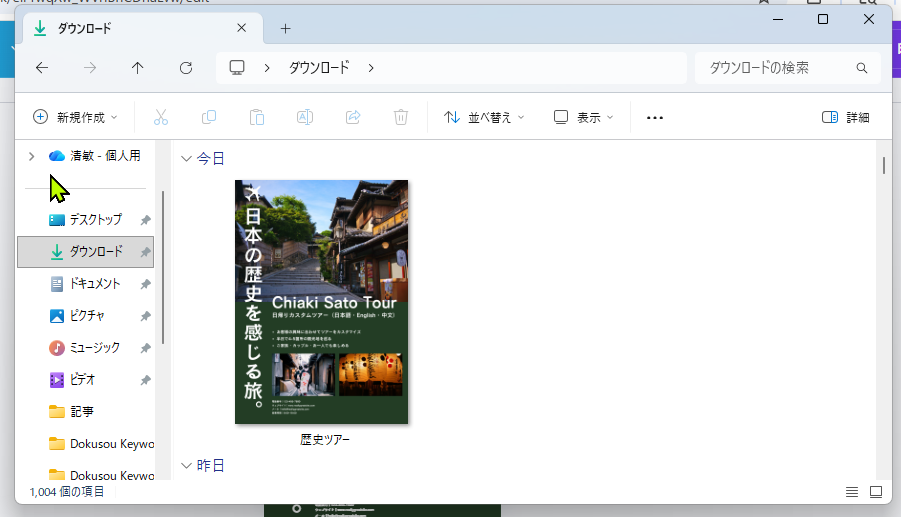
Task: Open デスクトップ in the sidebar
Action: [x=96, y=220]
